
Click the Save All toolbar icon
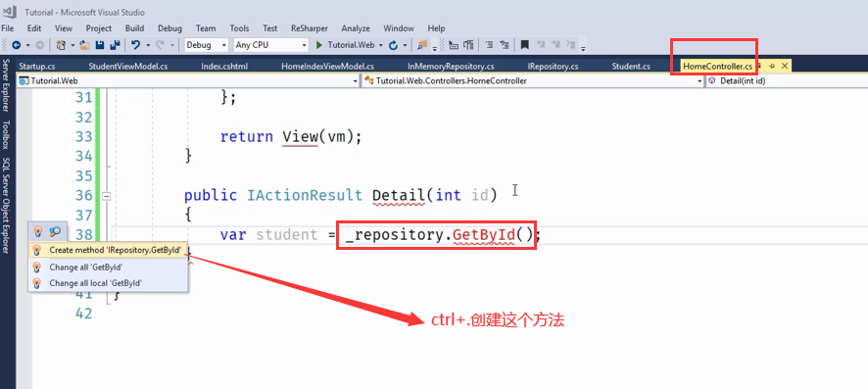[x=116, y=45]
